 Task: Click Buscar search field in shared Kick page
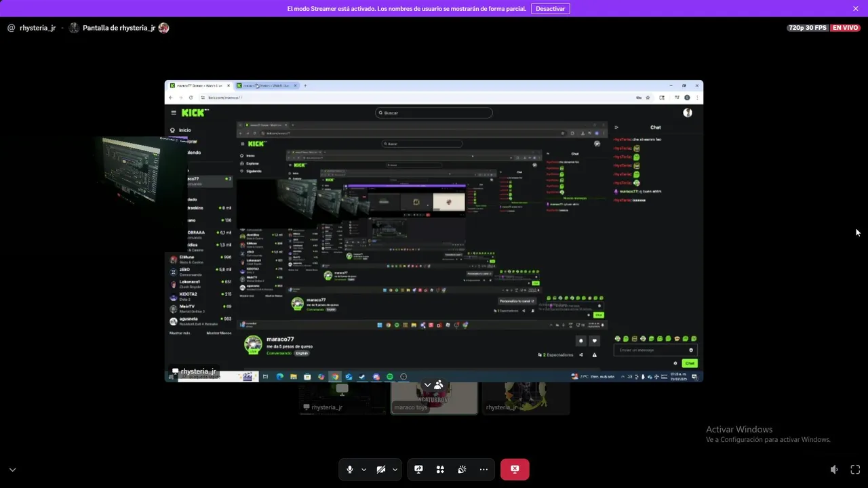click(434, 113)
